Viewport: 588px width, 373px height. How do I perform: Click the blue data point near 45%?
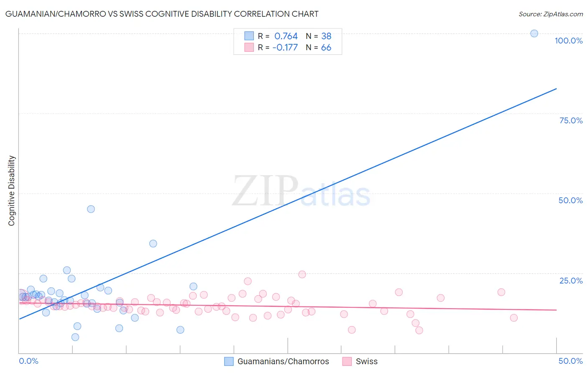point(91,209)
